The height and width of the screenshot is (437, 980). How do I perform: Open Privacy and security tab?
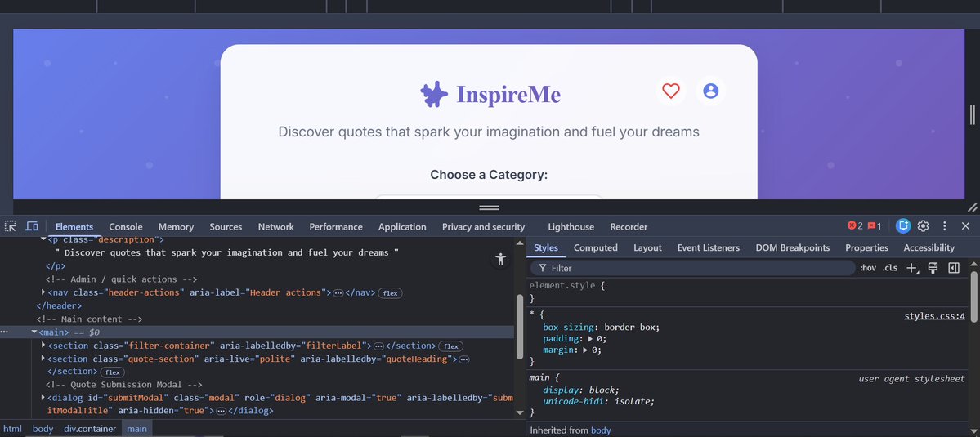483,226
